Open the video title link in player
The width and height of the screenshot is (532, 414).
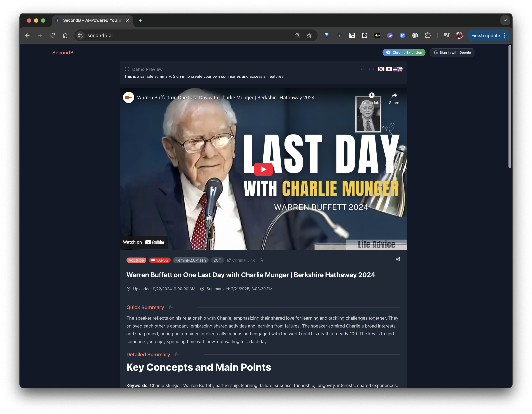point(226,98)
